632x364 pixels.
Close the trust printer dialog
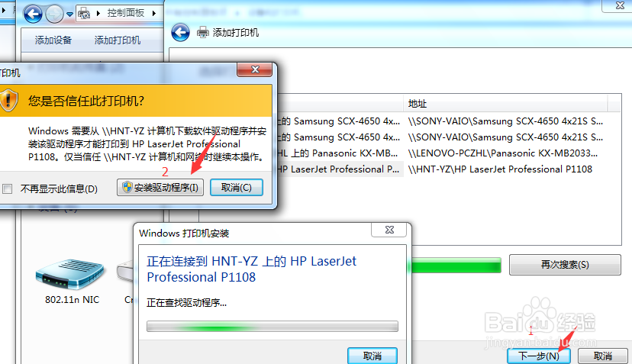click(255, 69)
